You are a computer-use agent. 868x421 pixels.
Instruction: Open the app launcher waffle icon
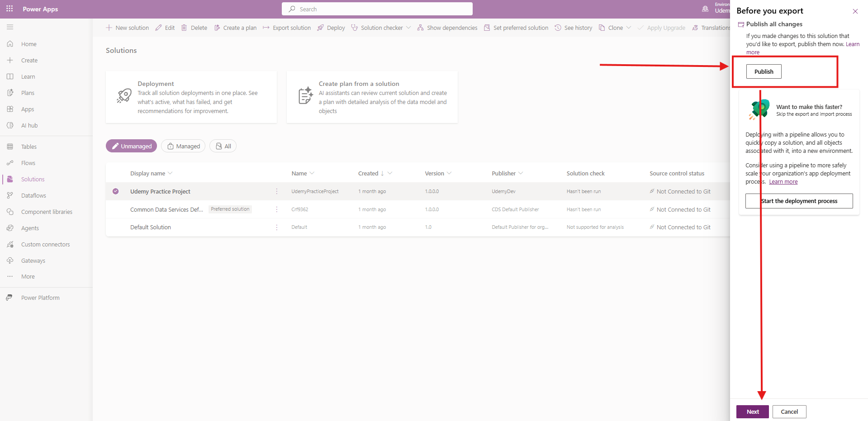(x=9, y=9)
